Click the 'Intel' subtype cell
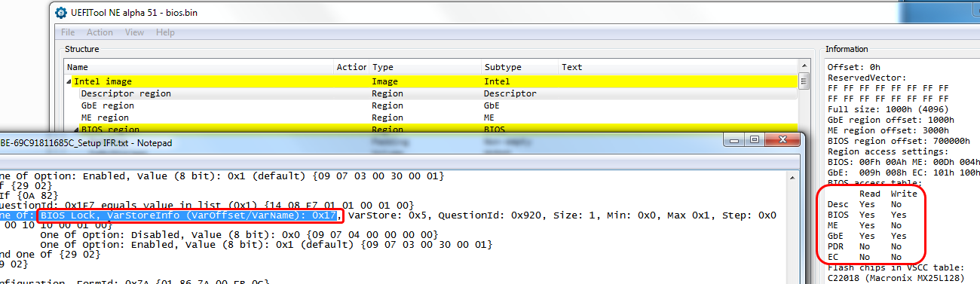The image size is (980, 284). [497, 81]
